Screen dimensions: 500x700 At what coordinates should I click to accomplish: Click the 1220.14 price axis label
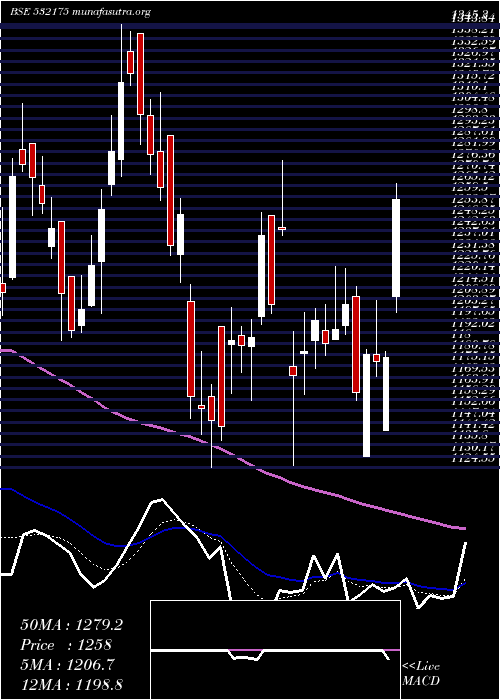point(475,267)
